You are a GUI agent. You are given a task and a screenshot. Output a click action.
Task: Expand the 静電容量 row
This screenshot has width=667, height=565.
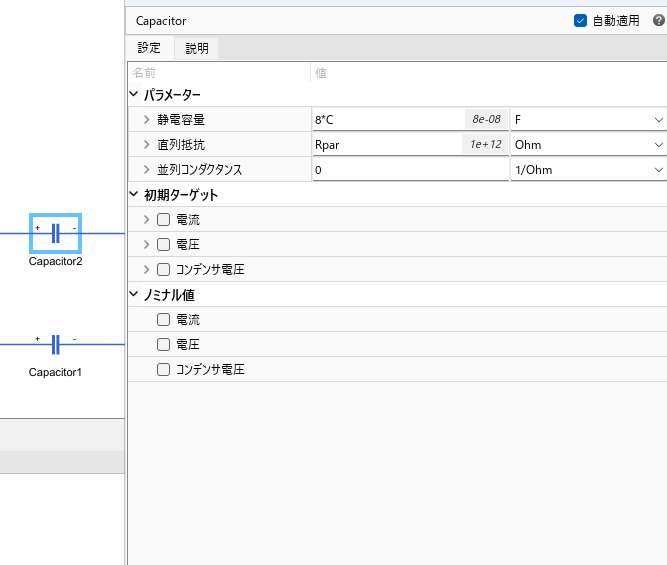(146, 120)
